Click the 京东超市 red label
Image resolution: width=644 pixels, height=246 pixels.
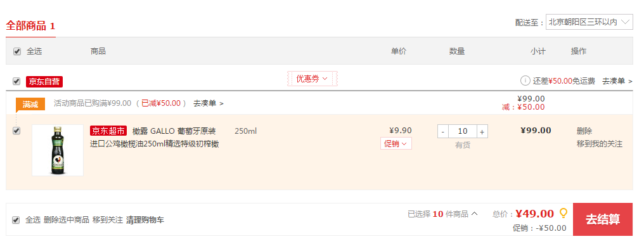pyautogui.click(x=108, y=131)
